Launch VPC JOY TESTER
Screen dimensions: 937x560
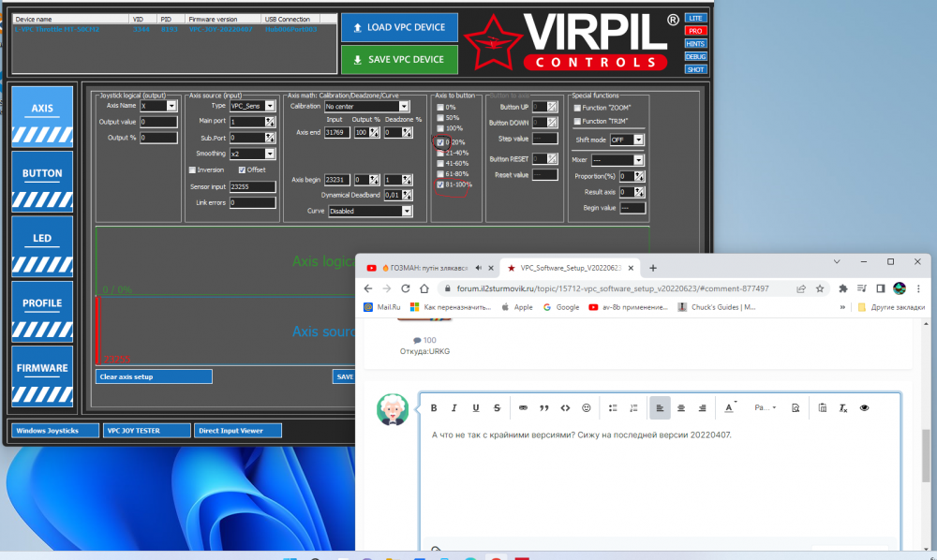click(146, 431)
